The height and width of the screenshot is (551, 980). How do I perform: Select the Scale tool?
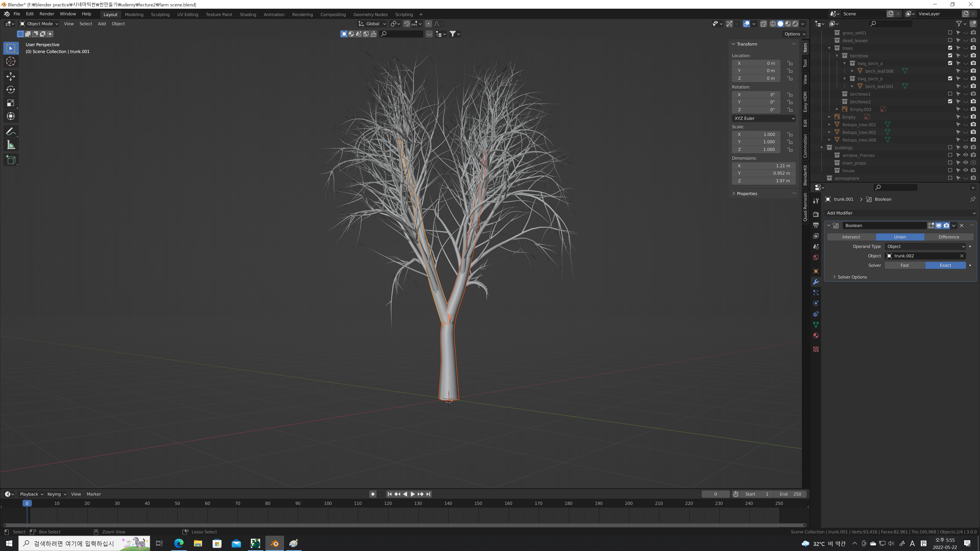point(11,103)
